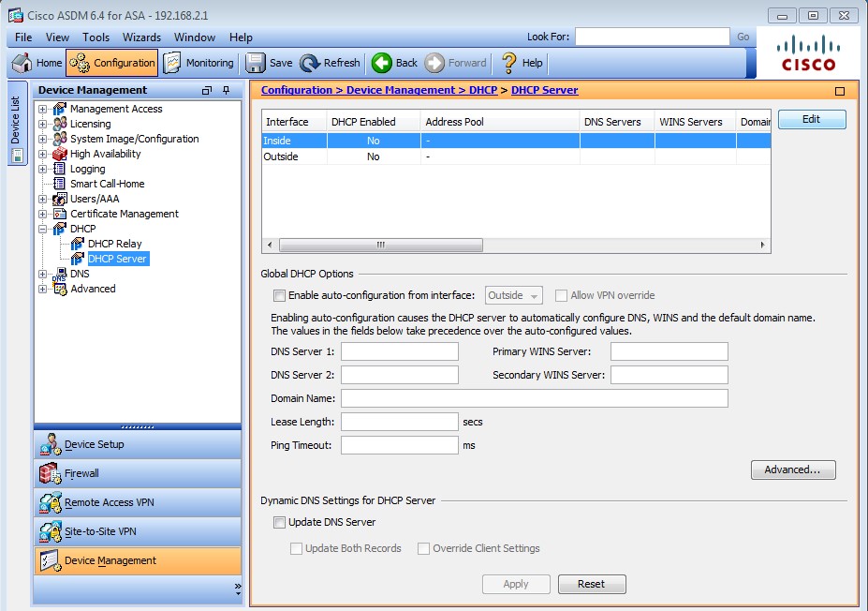Open the Window menu
868x611 pixels.
pos(195,37)
